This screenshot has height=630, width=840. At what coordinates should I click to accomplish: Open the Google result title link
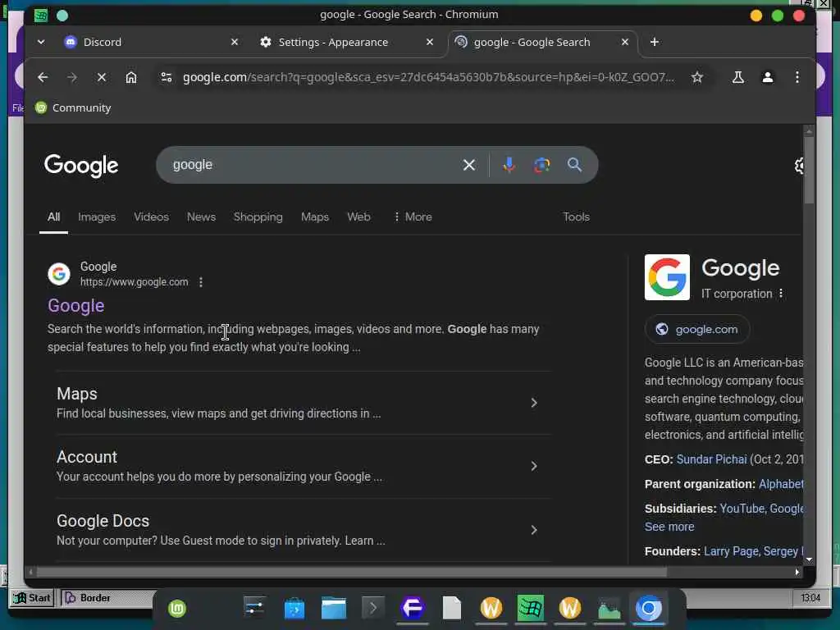[x=76, y=305]
